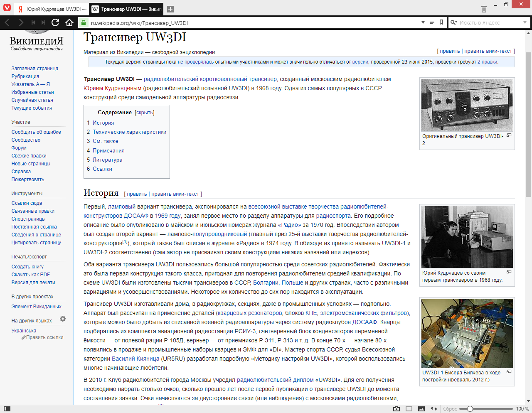Switch to the Юрий Кудрявцев UW3DI tab

coord(51,9)
